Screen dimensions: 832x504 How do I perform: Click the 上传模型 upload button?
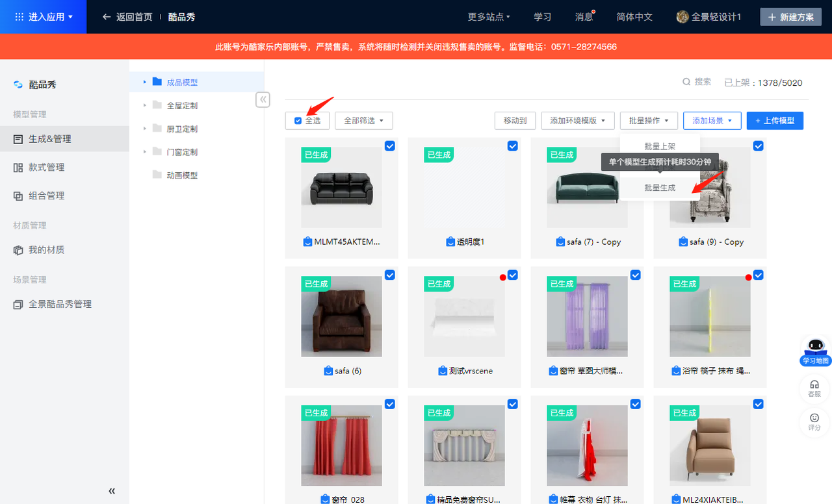[x=775, y=121]
